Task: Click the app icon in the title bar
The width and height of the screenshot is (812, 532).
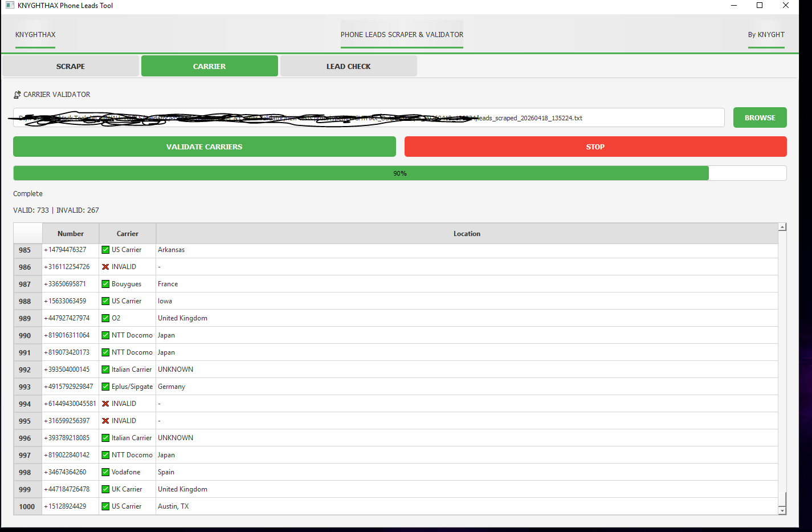Action: coord(10,5)
